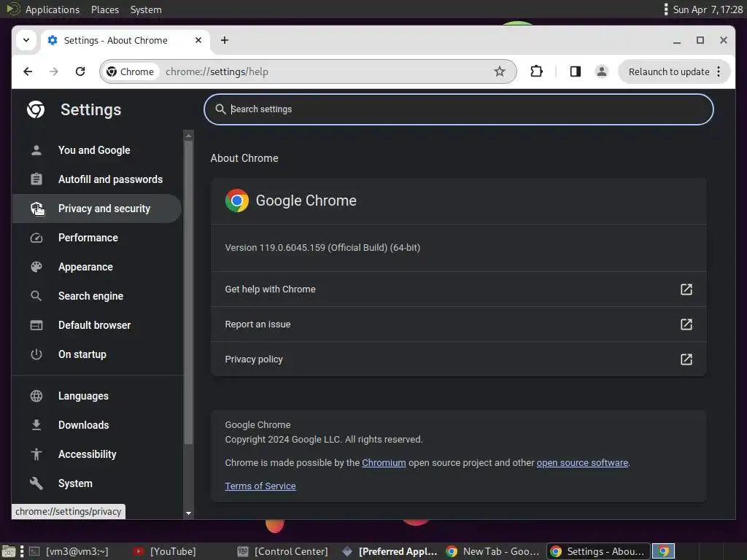
Task: Click the Downloads arrow icon
Action: [36, 425]
